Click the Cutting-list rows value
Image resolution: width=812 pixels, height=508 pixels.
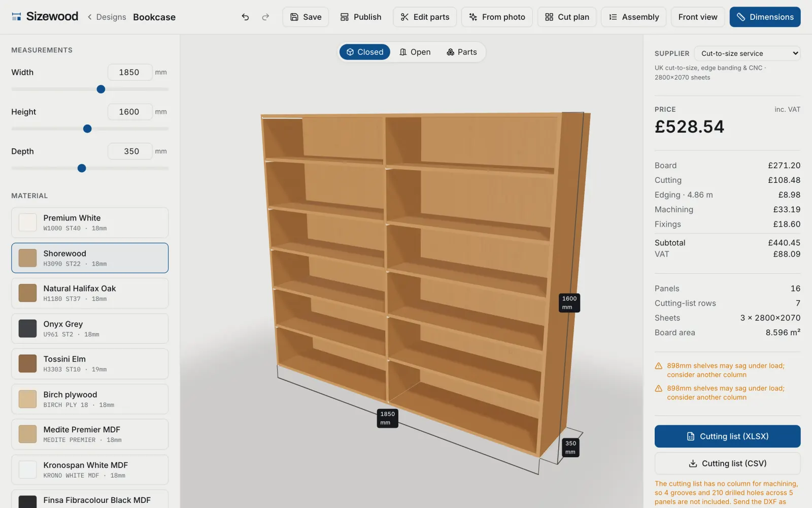[798, 303]
